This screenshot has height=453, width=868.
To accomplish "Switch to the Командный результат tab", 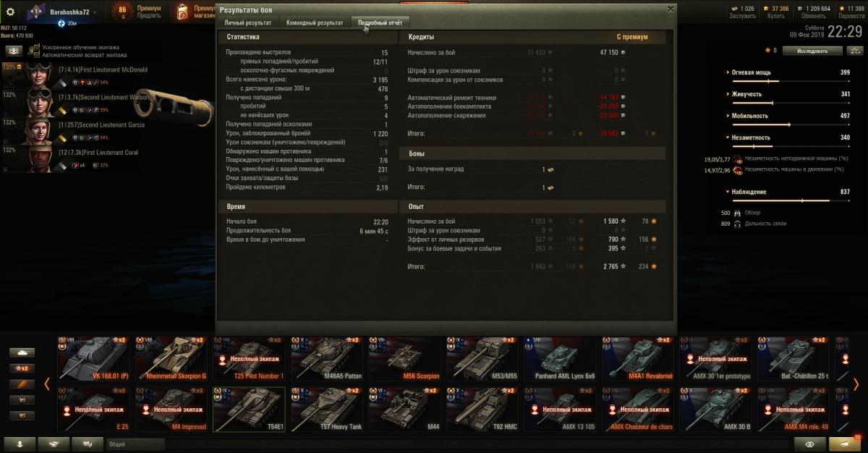I will pos(315,22).
